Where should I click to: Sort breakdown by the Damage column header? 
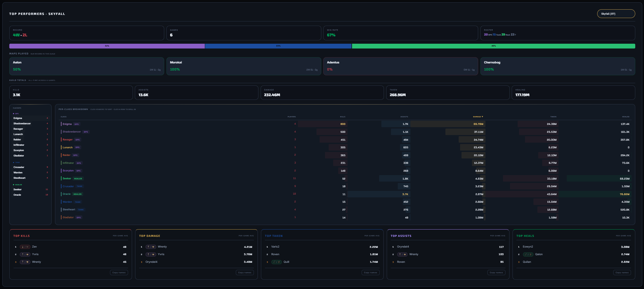(478, 117)
